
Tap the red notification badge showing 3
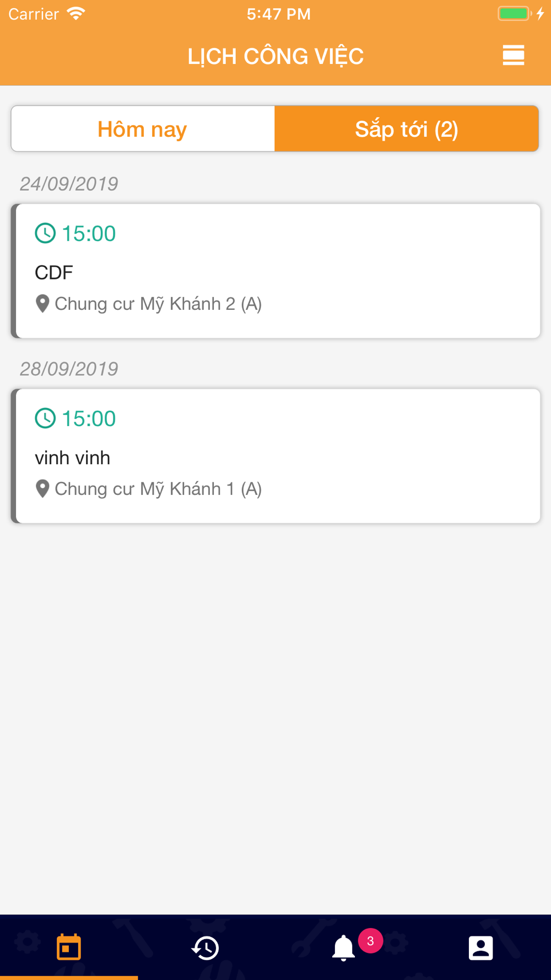click(370, 941)
